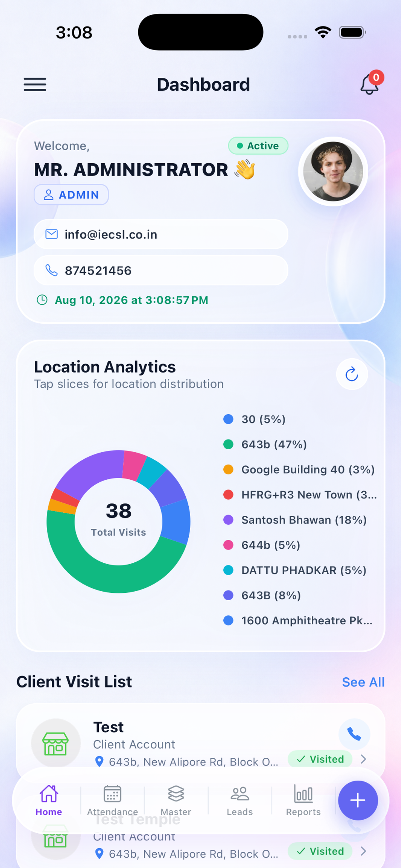The image size is (401, 868).
Task: Tap the battery status icon
Action: (352, 32)
